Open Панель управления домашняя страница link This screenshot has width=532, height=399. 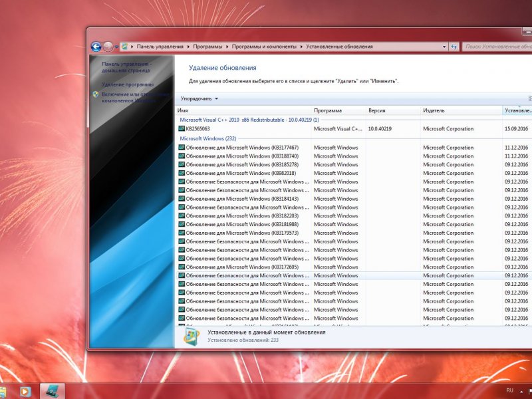pyautogui.click(x=126, y=67)
